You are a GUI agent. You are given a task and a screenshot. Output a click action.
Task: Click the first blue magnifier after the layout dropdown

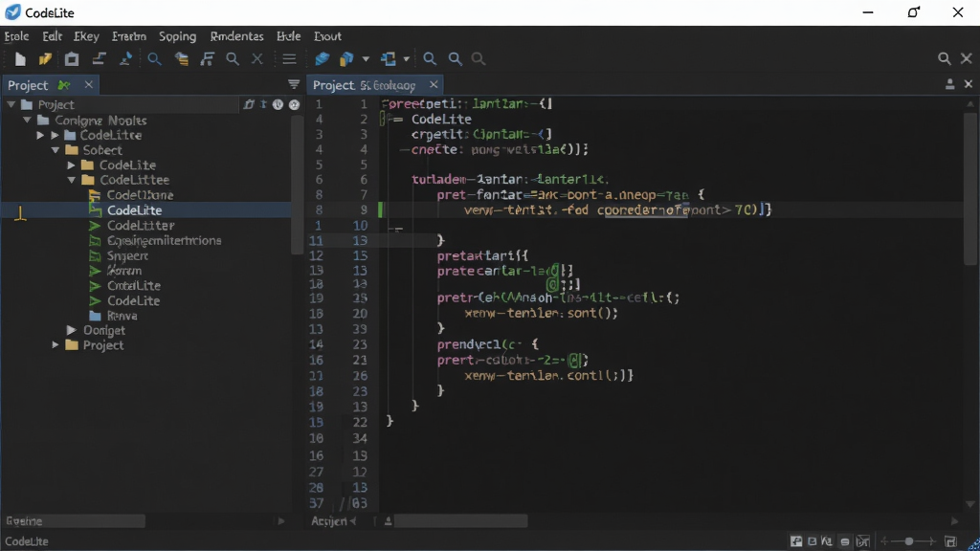click(430, 59)
